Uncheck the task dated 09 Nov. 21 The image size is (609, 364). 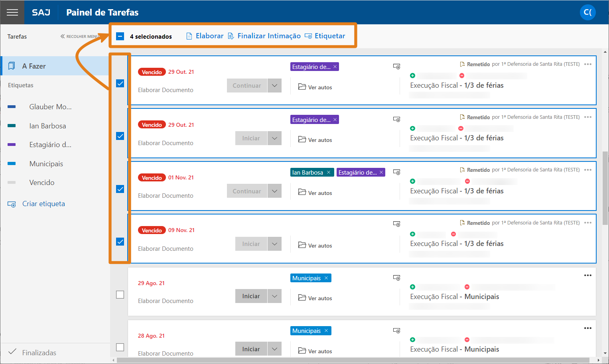tap(120, 242)
